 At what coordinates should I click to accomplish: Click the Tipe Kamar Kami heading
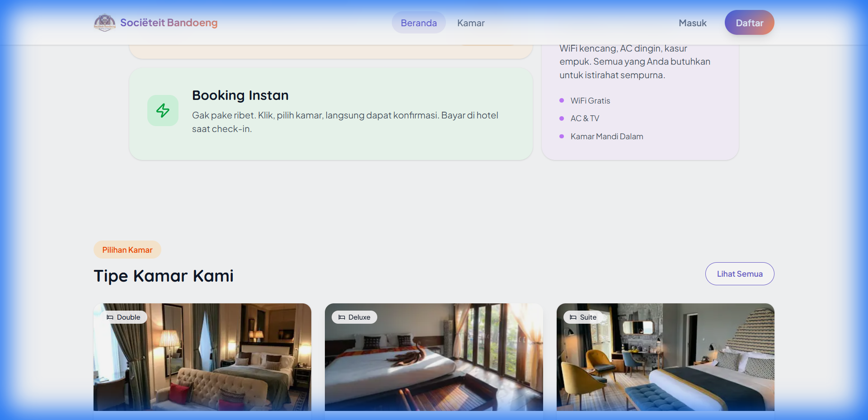point(164,276)
